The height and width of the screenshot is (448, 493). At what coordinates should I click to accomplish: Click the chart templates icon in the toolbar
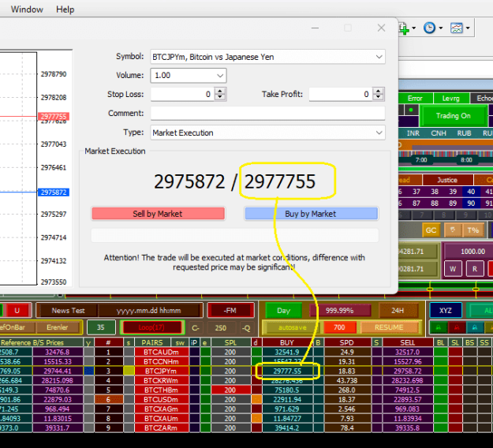(456, 28)
